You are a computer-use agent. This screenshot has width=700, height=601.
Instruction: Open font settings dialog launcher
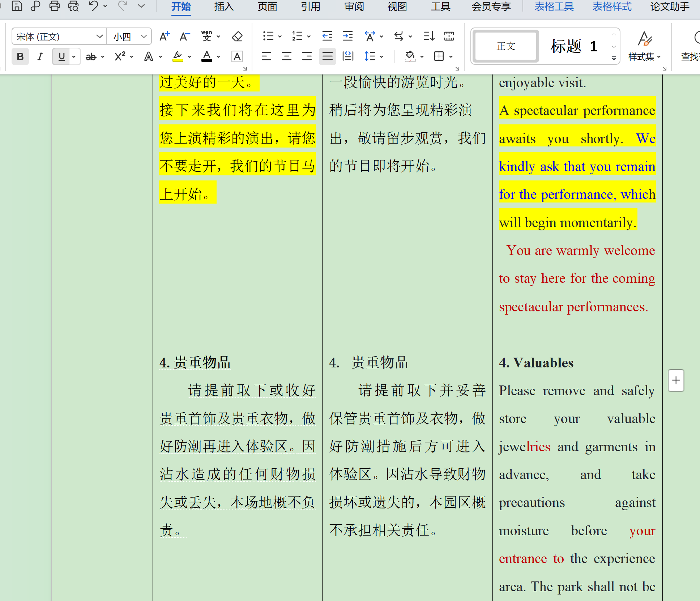click(x=245, y=68)
